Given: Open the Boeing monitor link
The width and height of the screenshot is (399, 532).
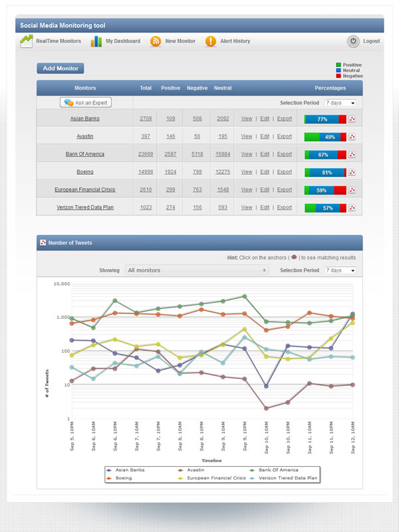Looking at the screenshot, I should tap(85, 171).
